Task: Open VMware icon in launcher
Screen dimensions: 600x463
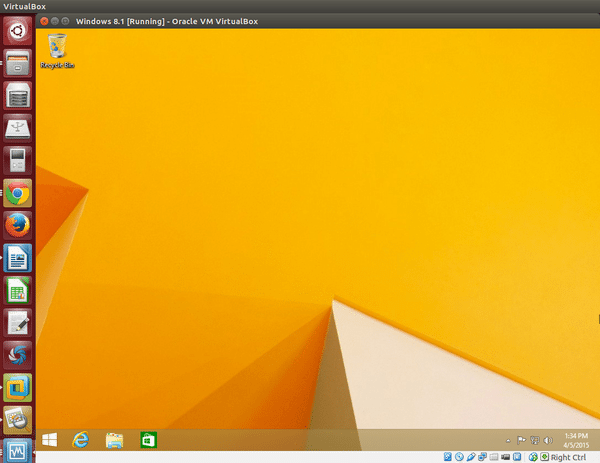Action: point(17,388)
